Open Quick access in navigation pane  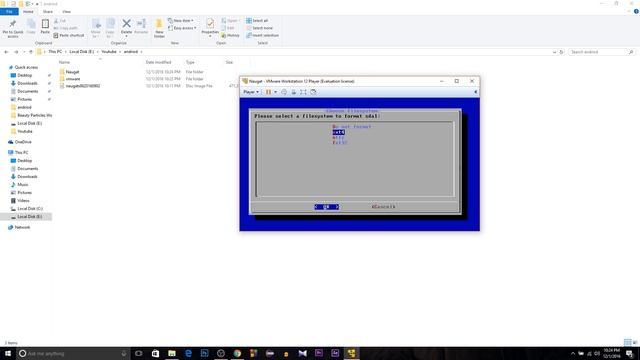click(26, 67)
